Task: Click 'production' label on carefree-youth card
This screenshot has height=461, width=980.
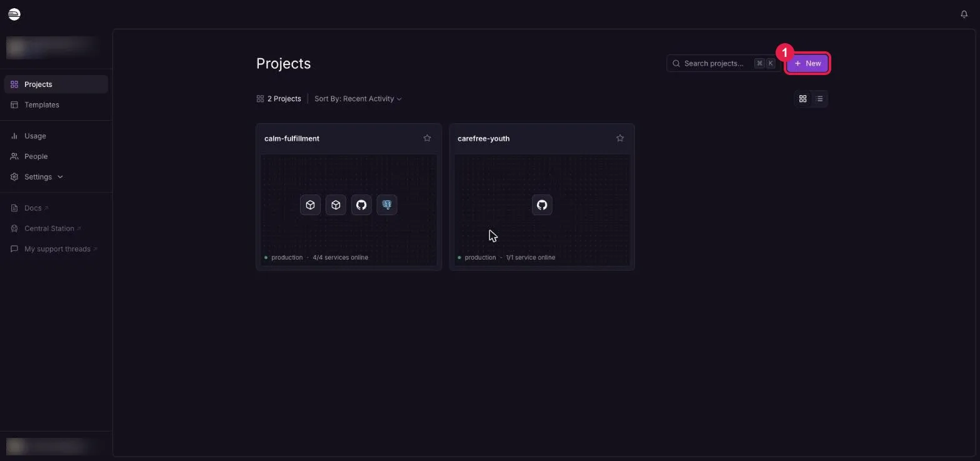Action: point(480,258)
